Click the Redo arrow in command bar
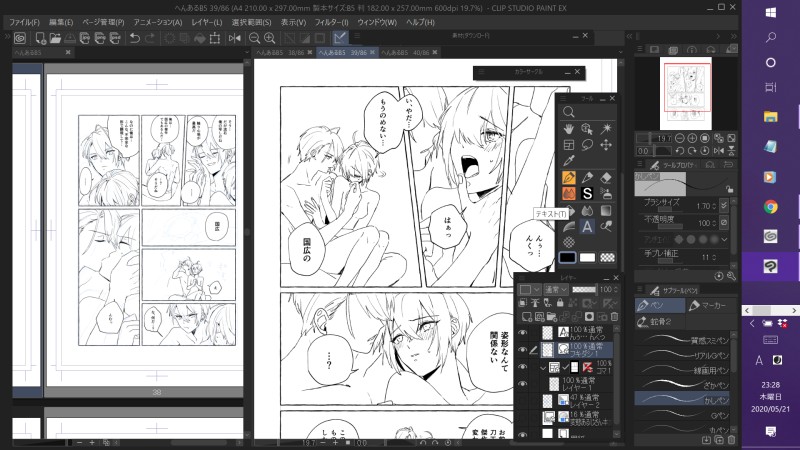This screenshot has height=450, width=800. [x=150, y=38]
